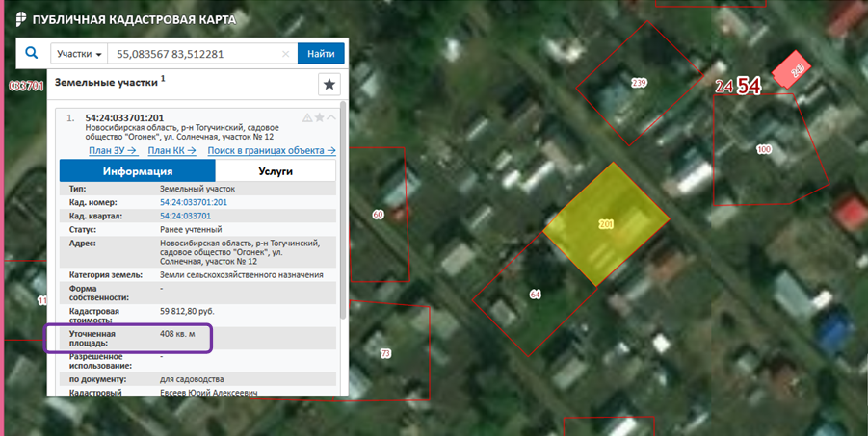Click the land category Земли сельскохозяйственного назначения
The image size is (868, 436).
(x=242, y=274)
